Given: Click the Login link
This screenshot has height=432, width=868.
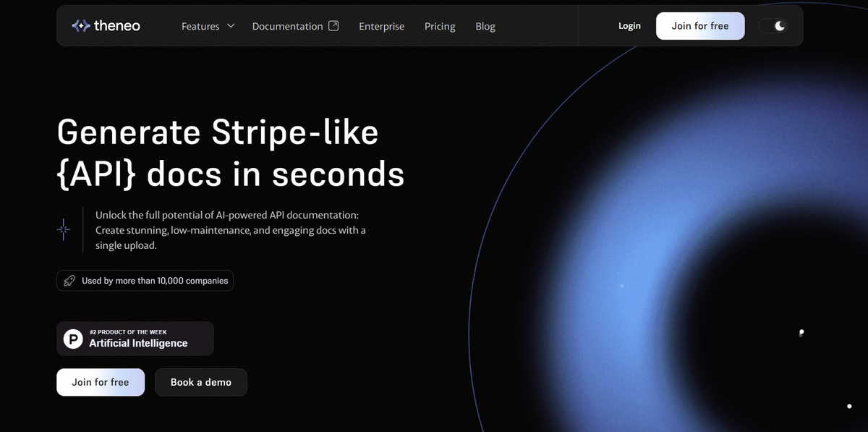Looking at the screenshot, I should [x=629, y=26].
